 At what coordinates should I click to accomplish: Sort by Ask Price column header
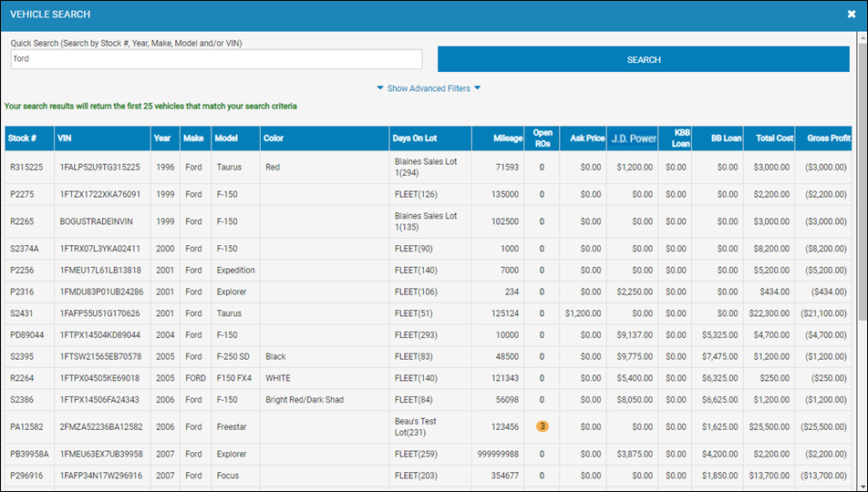583,138
